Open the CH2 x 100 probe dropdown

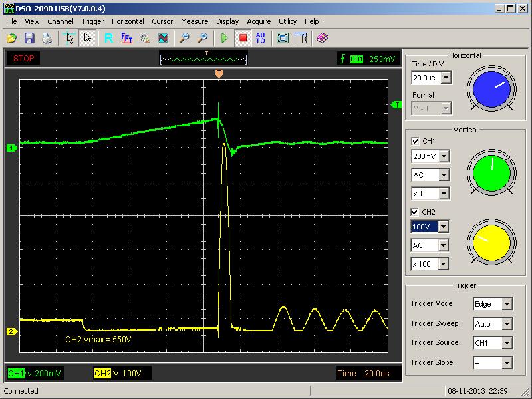point(444,264)
